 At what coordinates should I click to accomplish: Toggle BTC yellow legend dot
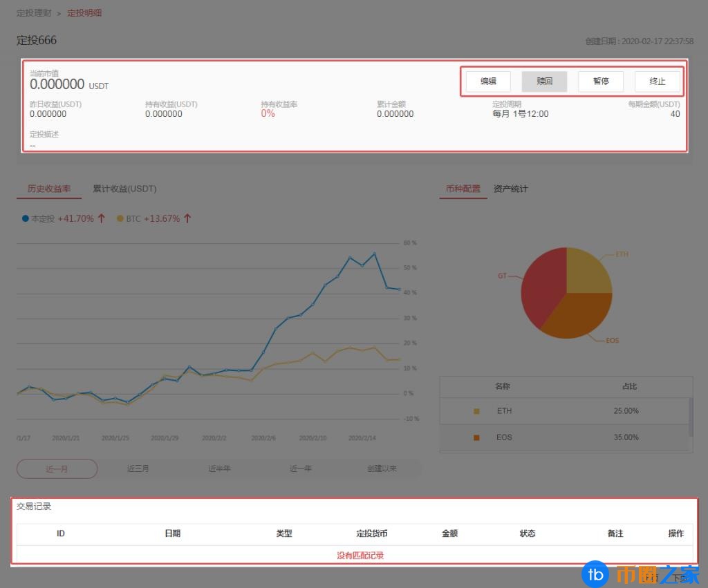pyautogui.click(x=120, y=218)
